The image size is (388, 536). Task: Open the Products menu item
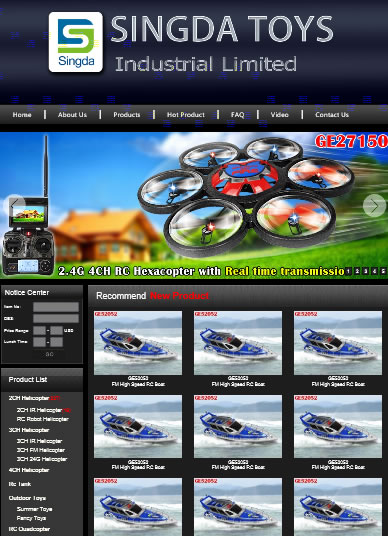[x=127, y=115]
